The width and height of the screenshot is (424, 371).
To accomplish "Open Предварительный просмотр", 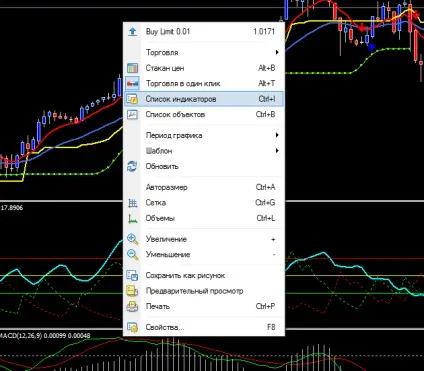I will point(204,291).
